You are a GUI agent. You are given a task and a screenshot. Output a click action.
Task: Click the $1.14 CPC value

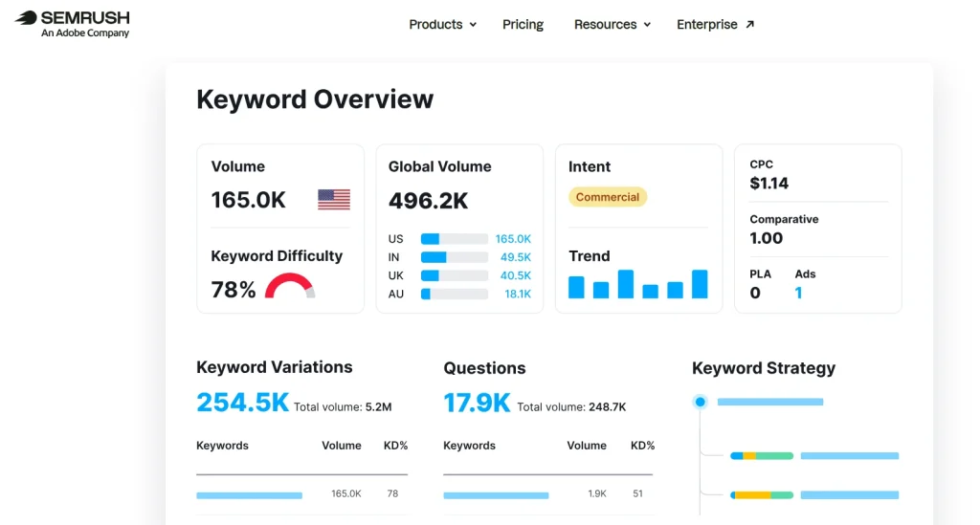(x=768, y=184)
